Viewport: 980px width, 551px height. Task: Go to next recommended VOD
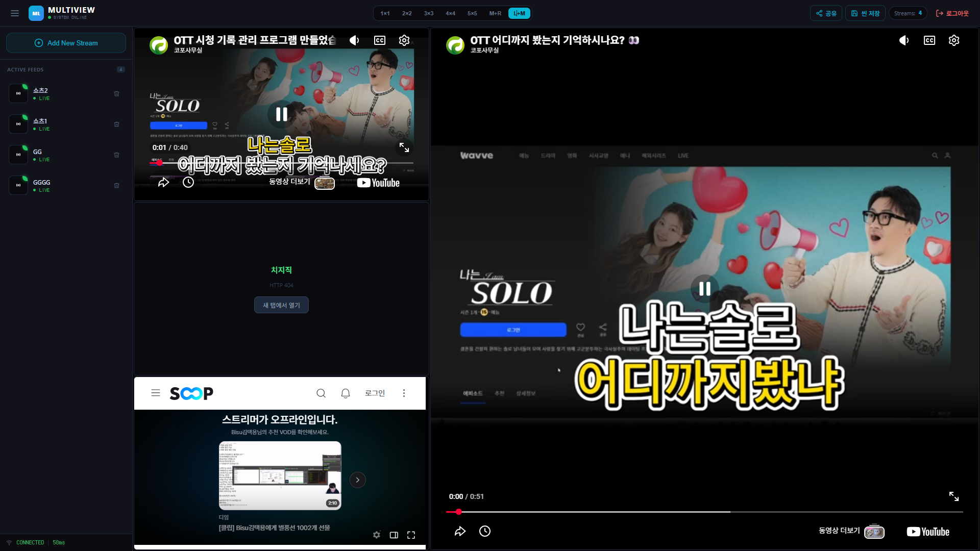(358, 480)
